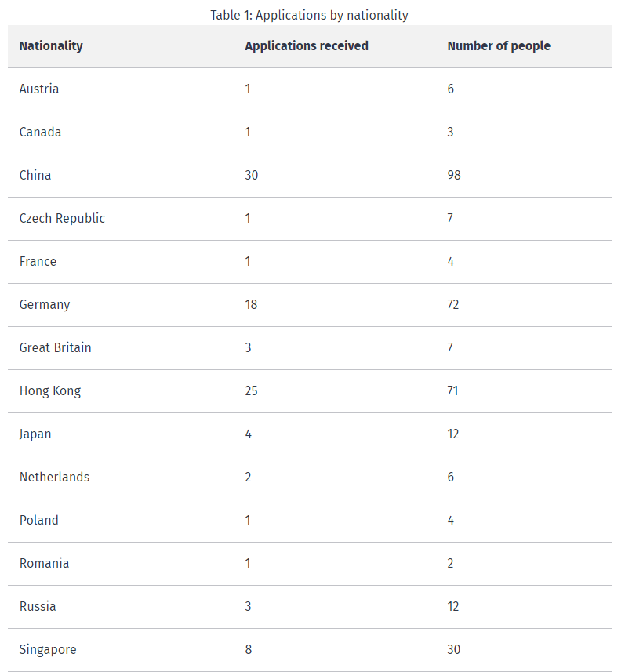Click the Germany nationality cell

(x=45, y=305)
